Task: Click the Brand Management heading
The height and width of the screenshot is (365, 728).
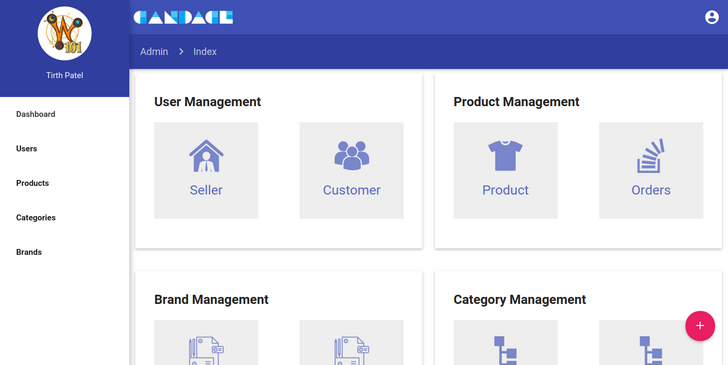Action: click(x=211, y=300)
